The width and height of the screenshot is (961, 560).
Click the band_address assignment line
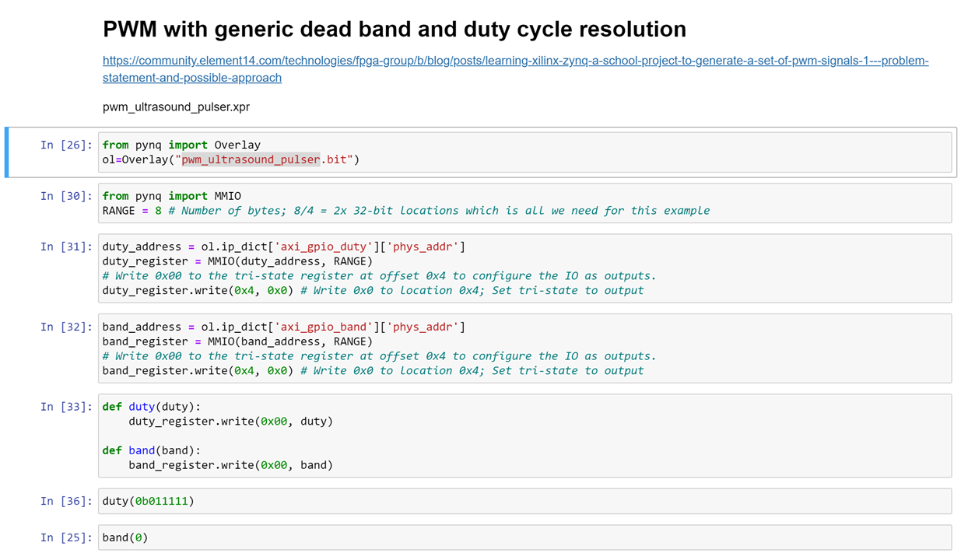click(x=283, y=327)
